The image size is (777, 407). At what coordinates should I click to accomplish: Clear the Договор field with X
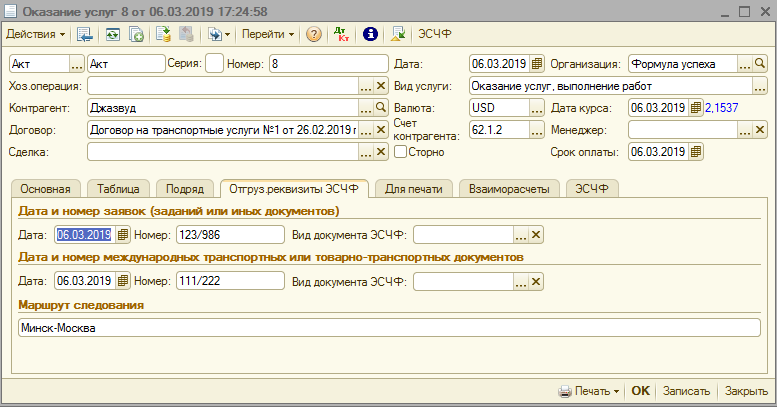tap(381, 130)
